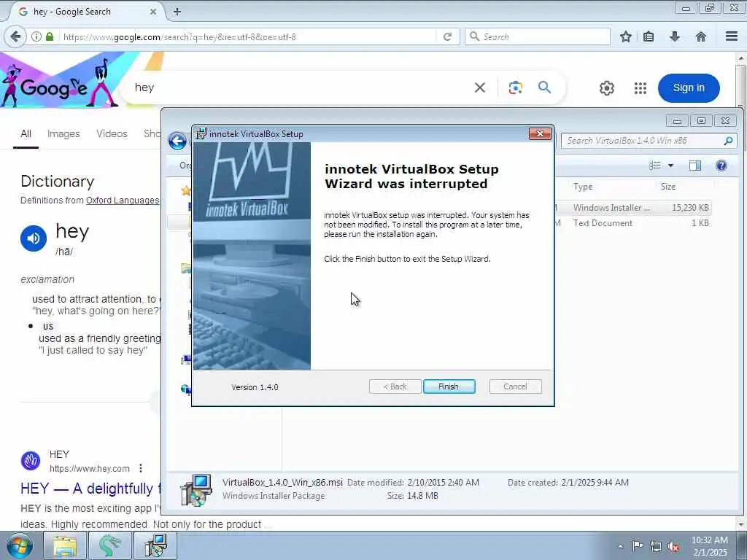
Task: Open Firefox downloads arrow icon
Action: coord(675,36)
